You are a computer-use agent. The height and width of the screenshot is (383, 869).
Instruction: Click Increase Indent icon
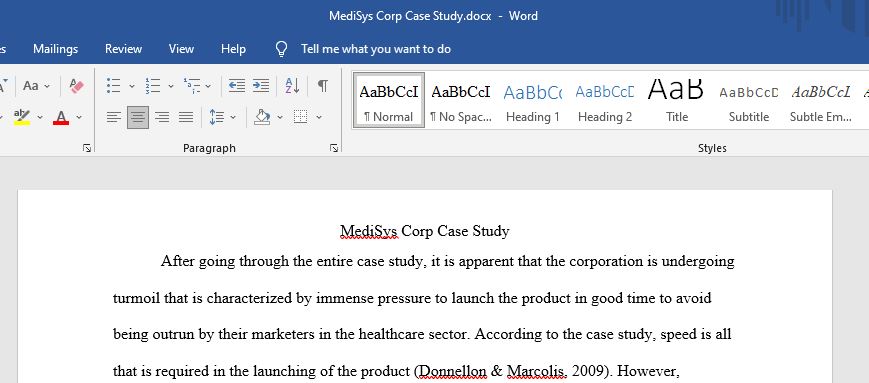[260, 86]
